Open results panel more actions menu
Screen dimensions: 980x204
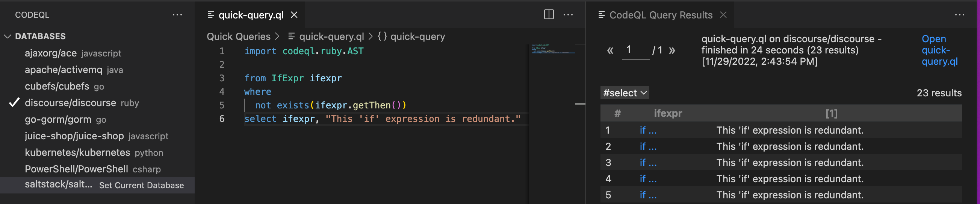(959, 15)
